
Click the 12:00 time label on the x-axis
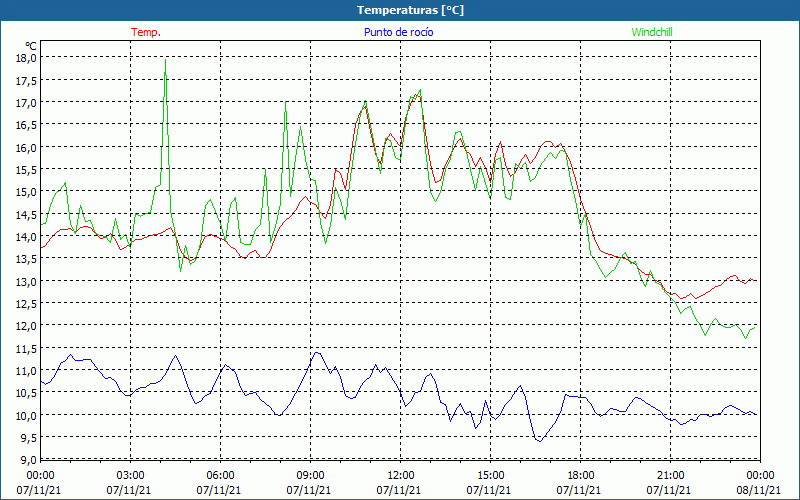(x=401, y=476)
